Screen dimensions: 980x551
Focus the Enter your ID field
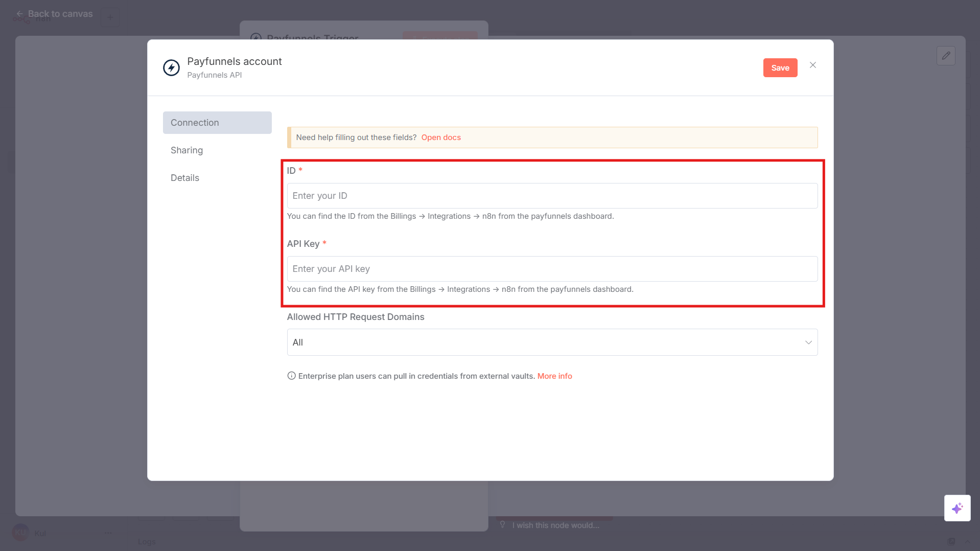552,196
